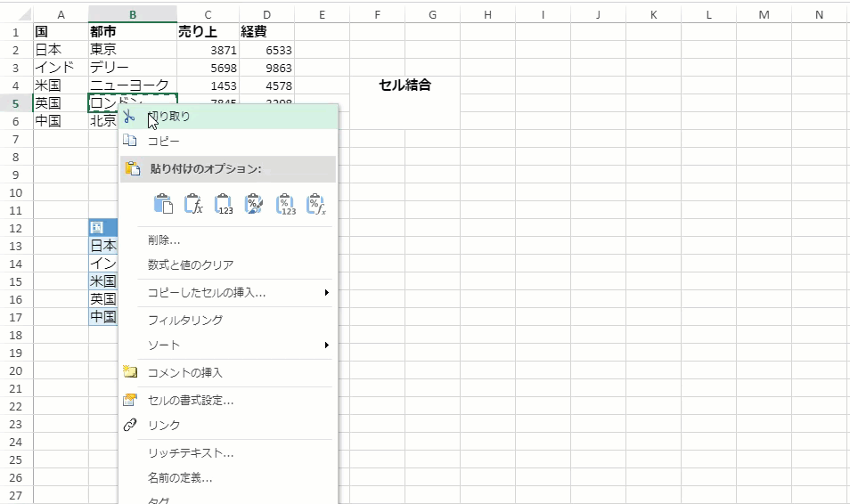Click the セル結合 cell in the sheet
The width and height of the screenshot is (850, 504).
click(x=405, y=85)
